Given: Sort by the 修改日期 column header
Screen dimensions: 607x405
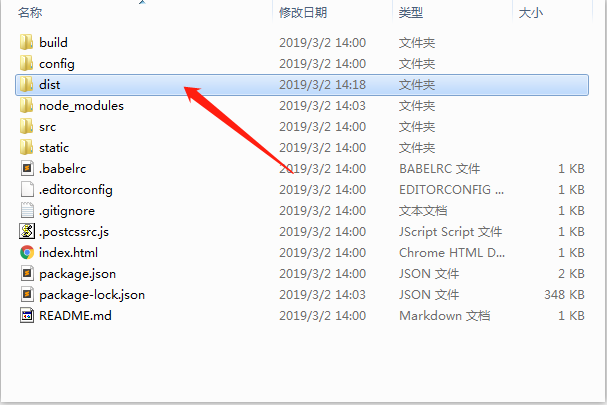Looking at the screenshot, I should (303, 13).
